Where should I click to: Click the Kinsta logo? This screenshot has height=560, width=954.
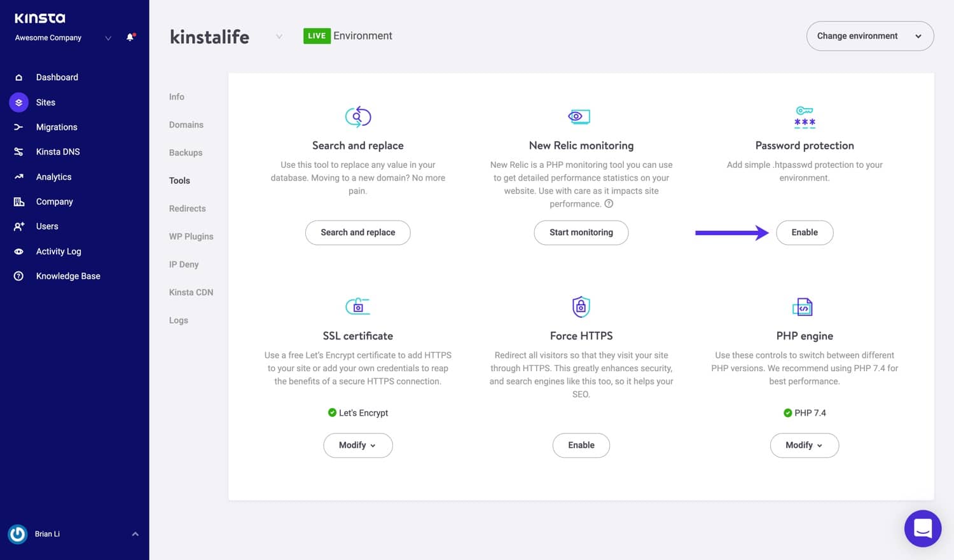[x=40, y=18]
